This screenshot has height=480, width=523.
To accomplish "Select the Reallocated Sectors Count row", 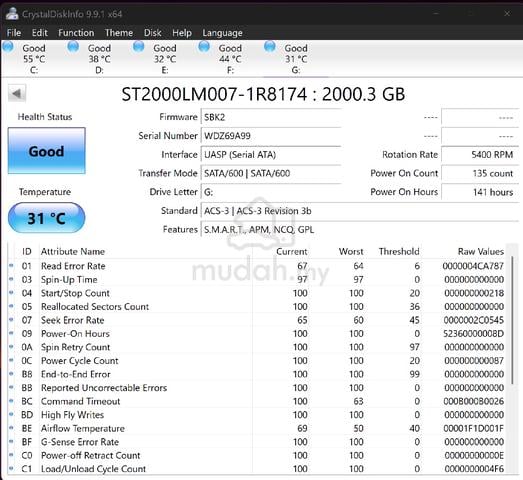I will coord(257,307).
